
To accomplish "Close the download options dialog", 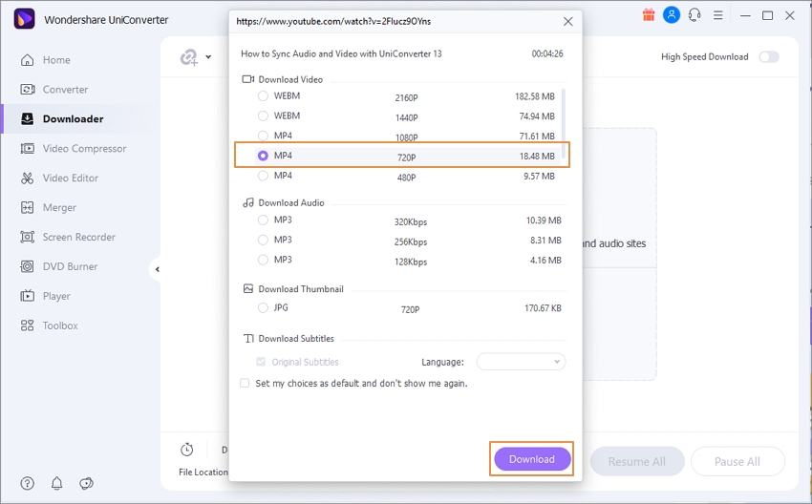I will tap(568, 21).
